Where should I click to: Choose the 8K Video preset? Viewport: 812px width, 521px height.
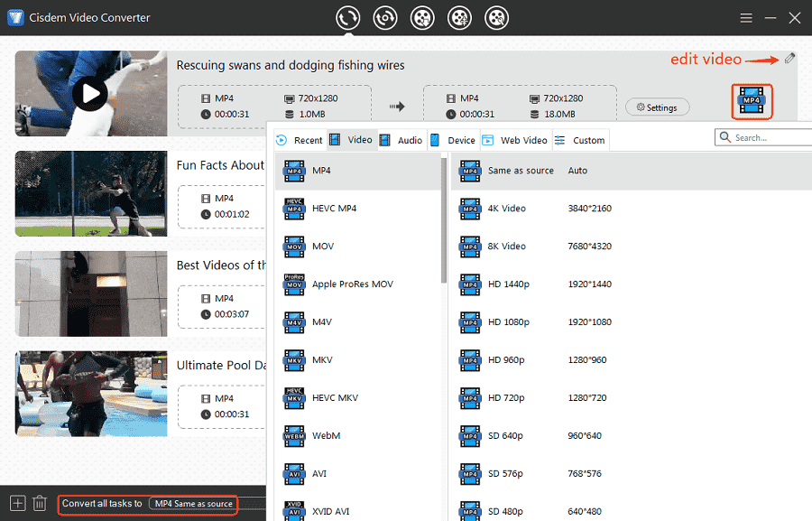tap(632, 247)
